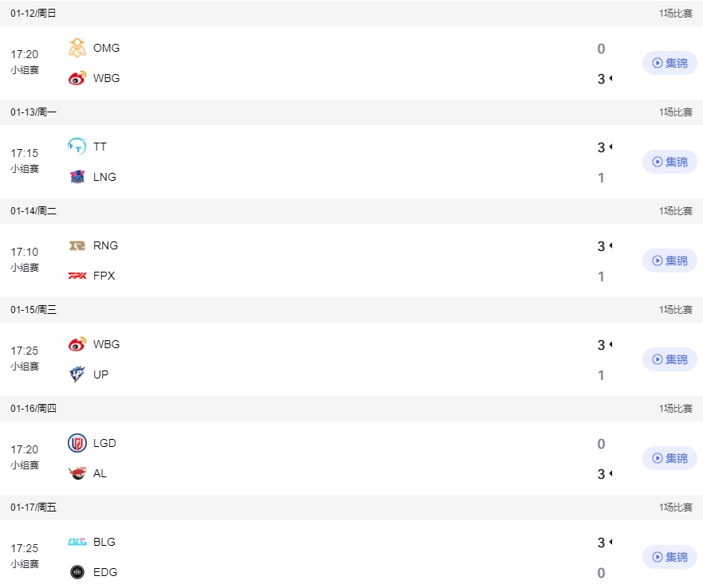This screenshot has width=703, height=588.
Task: Click the LGD team logo
Action: coord(77,443)
